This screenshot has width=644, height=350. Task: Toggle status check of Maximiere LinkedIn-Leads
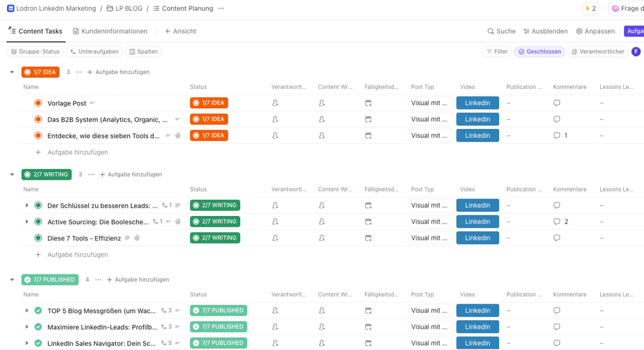(x=38, y=327)
